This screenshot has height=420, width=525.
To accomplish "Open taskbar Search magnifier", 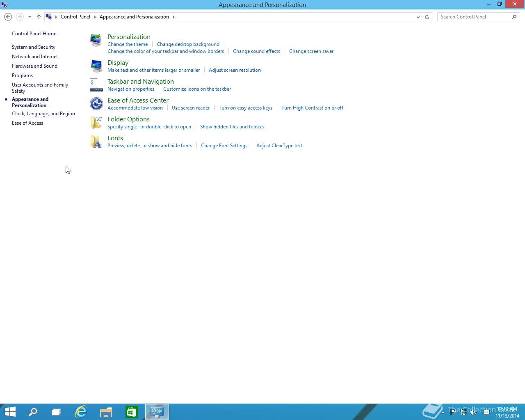I will (32, 412).
